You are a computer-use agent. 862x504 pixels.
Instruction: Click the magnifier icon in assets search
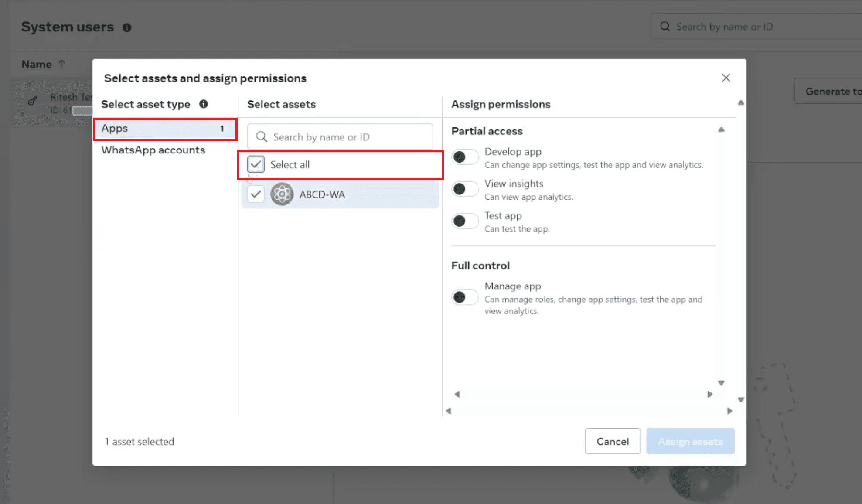[262, 137]
